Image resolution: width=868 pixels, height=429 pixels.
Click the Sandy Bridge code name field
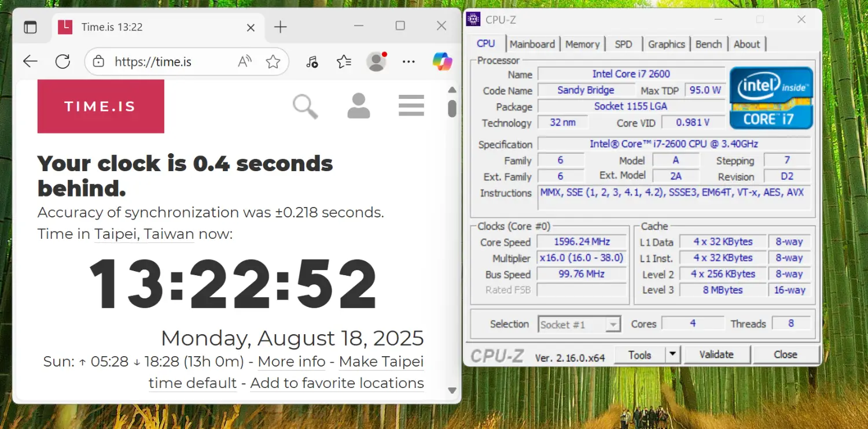pos(586,90)
